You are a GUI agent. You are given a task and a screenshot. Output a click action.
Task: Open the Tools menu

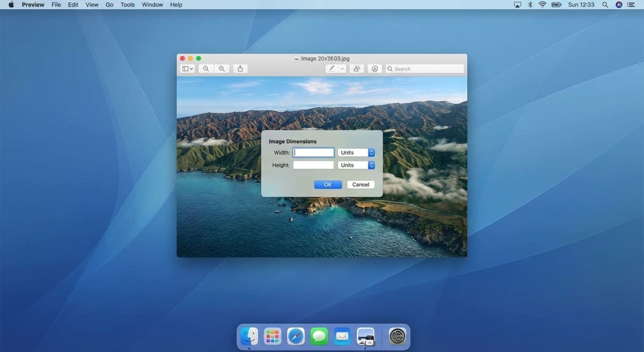pyautogui.click(x=127, y=4)
